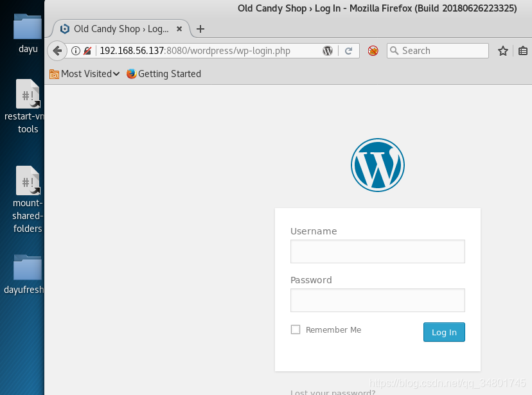Click the large WordPress logo
Viewport: 532px width, 395px height.
click(378, 165)
